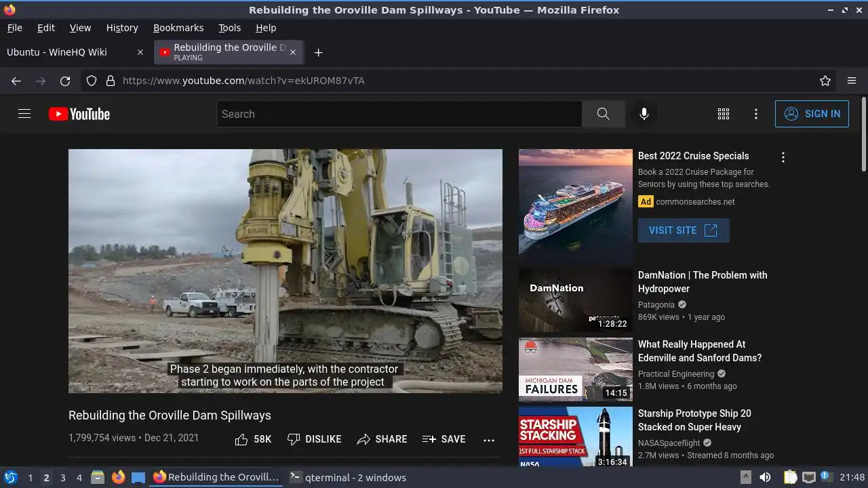Screen dimensions: 868x488
Task: Click in the YouTube search field
Action: (x=399, y=114)
